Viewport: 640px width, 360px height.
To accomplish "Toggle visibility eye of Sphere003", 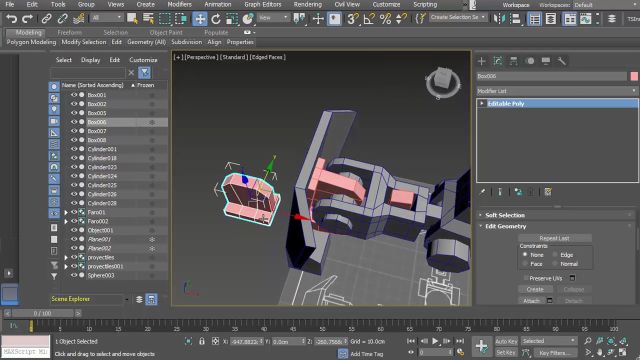I will (74, 275).
